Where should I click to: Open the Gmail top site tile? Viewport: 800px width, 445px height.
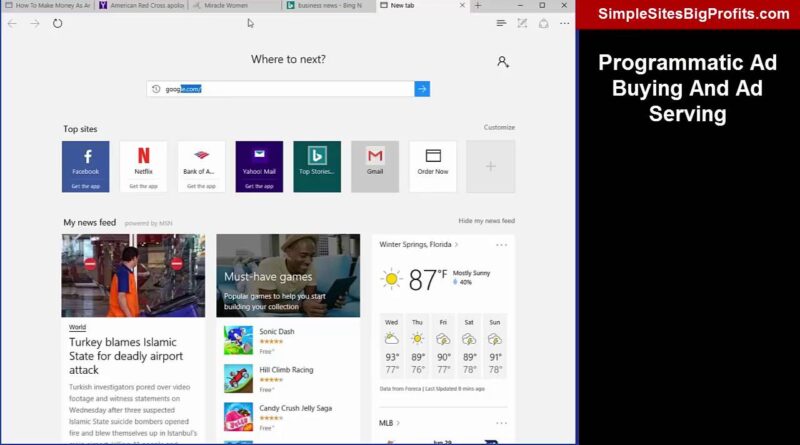click(375, 166)
